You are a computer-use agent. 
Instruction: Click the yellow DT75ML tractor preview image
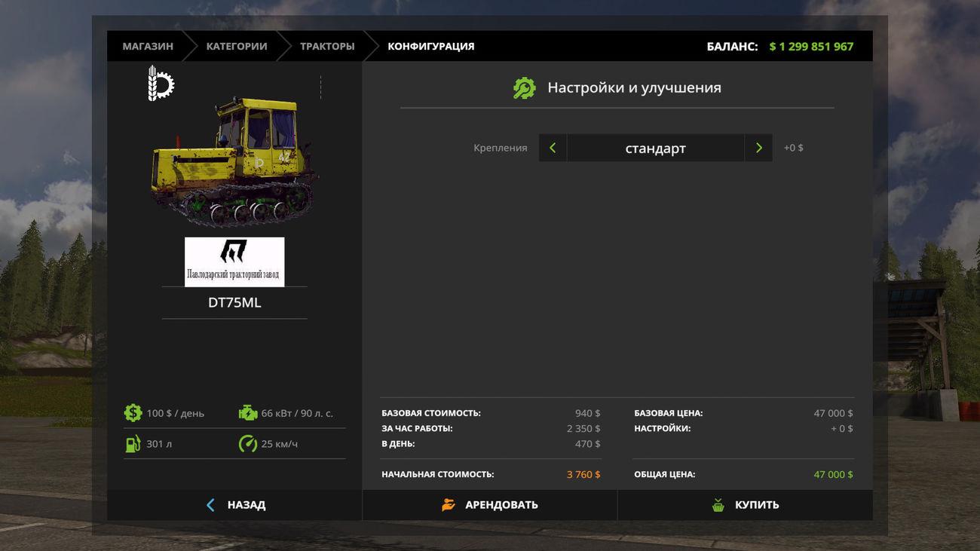234,162
